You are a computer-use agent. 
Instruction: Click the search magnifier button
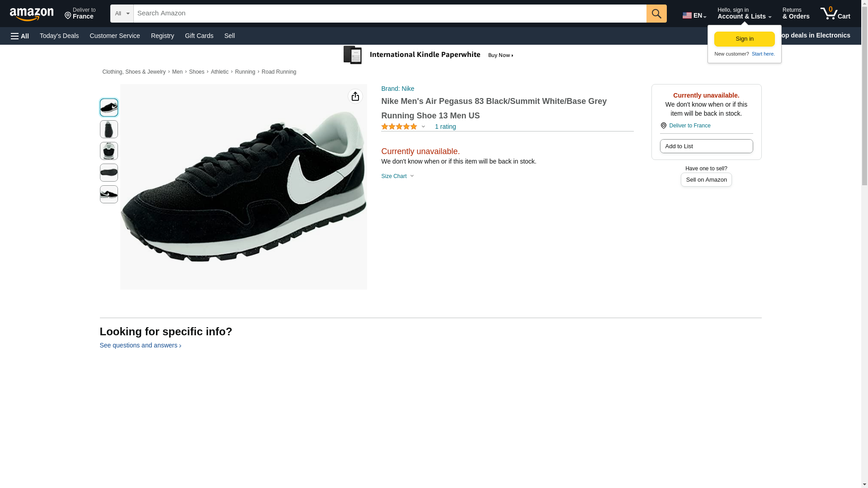[x=656, y=14]
